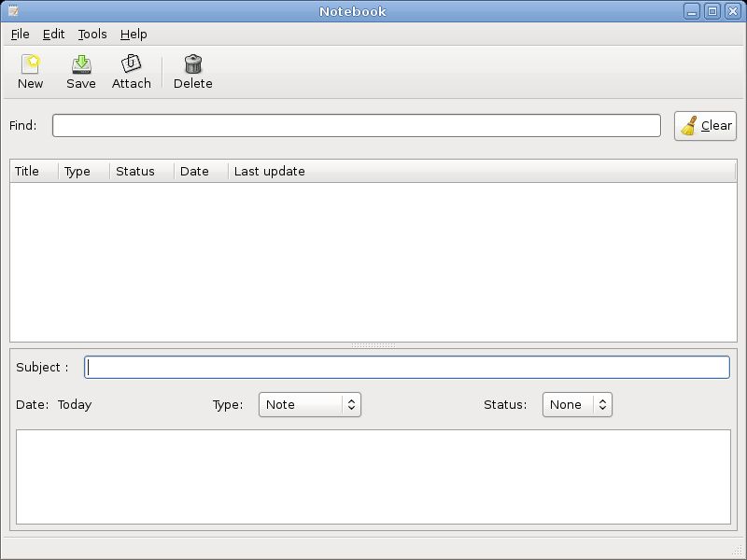The image size is (747, 560).
Task: Delete the note using the trash icon
Action: (x=193, y=72)
